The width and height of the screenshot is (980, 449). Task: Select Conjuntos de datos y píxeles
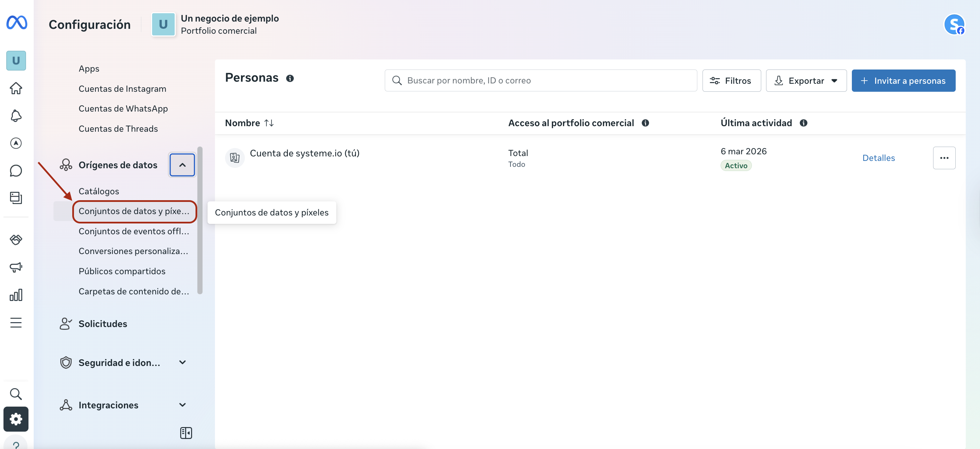coord(134,211)
